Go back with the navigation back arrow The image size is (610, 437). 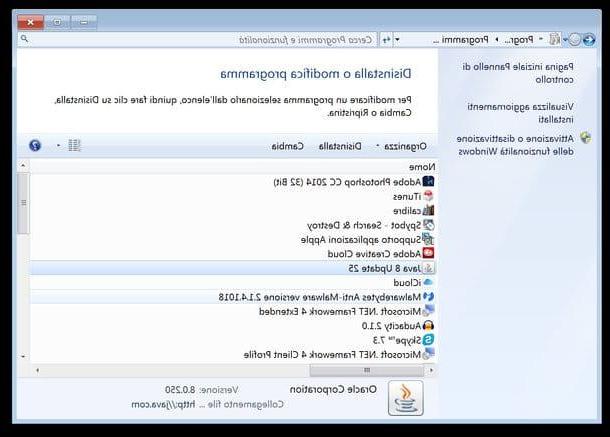589,39
